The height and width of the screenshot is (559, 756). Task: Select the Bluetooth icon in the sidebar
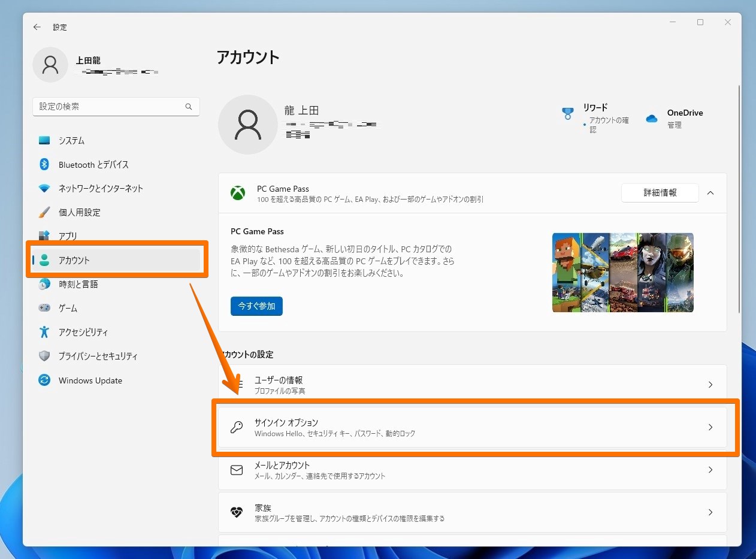pyautogui.click(x=44, y=164)
